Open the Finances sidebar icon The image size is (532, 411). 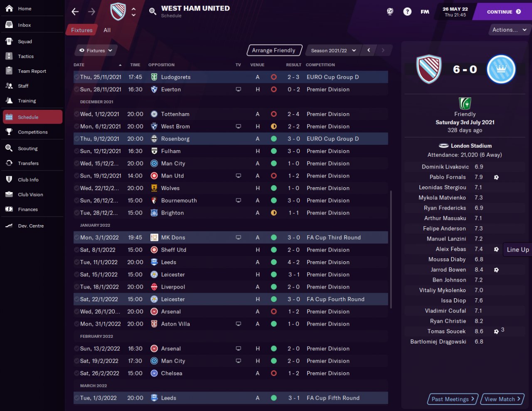[x=9, y=209]
